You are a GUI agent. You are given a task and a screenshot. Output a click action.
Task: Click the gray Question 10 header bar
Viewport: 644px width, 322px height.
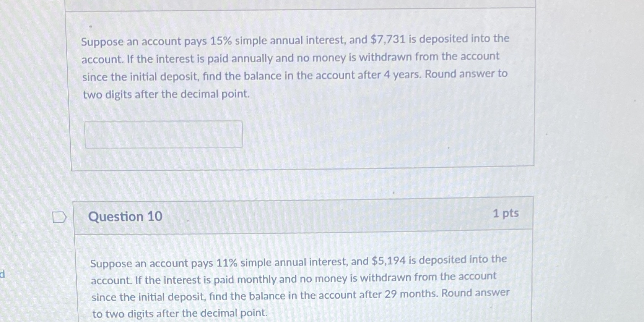point(303,215)
